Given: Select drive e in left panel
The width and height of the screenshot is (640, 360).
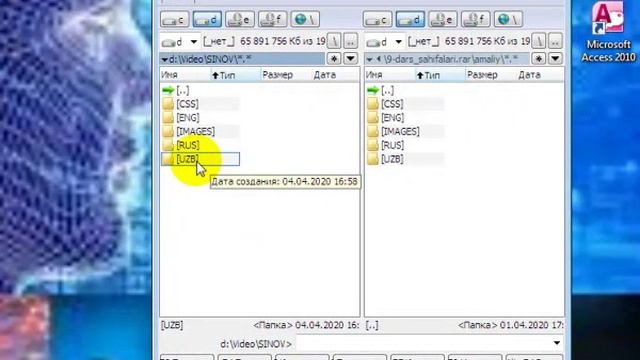Looking at the screenshot, I should [240, 19].
